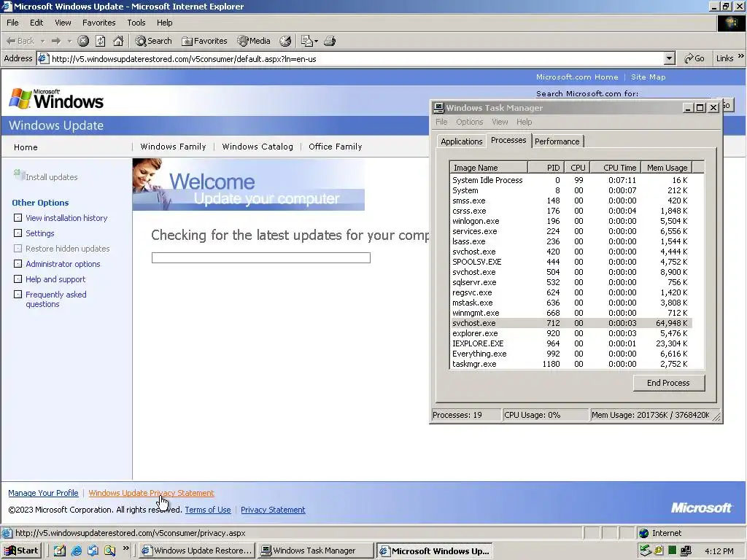747x560 pixels.
Task: Sort processes by Image Name column
Action: point(489,168)
